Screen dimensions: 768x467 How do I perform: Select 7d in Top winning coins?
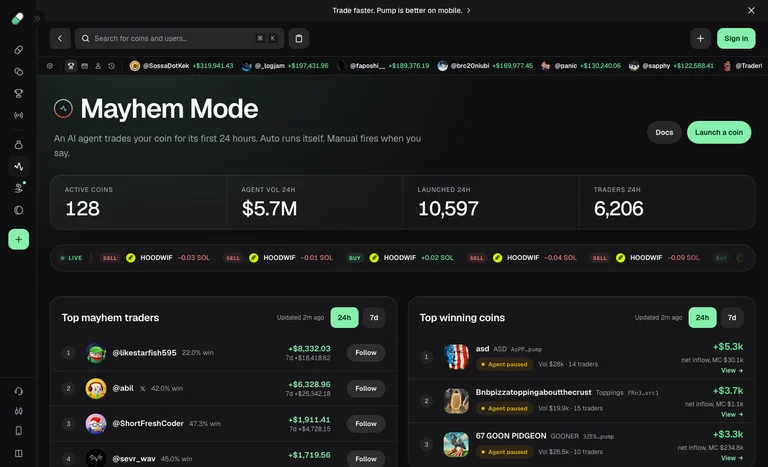coord(732,318)
